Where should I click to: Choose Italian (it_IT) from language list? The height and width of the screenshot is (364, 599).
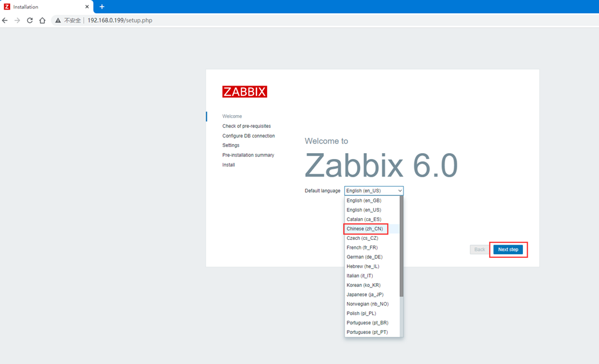point(372,276)
